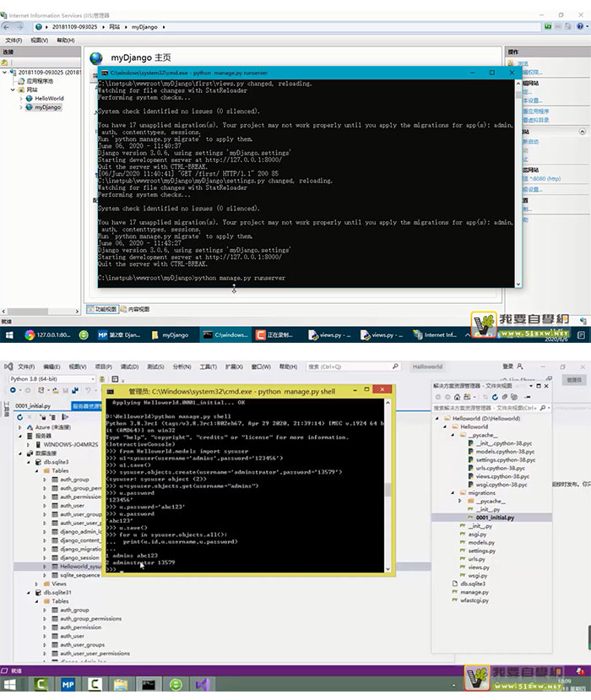Select myDjango site in IIS connections tree
591x700 pixels.
coord(47,107)
